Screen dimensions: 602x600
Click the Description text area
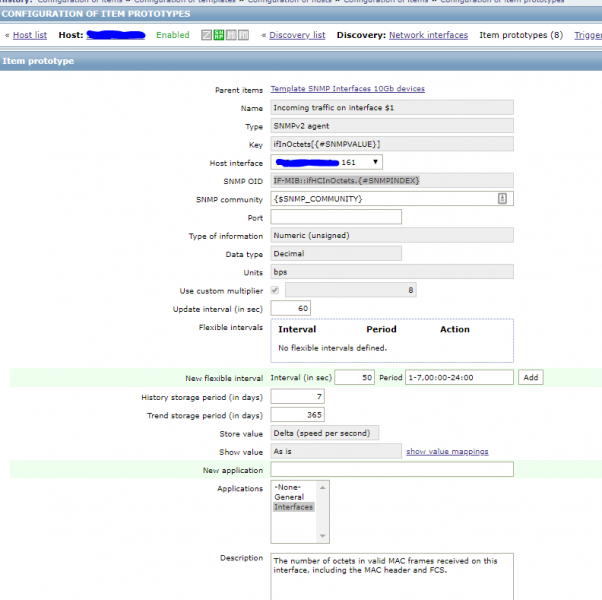click(x=392, y=576)
